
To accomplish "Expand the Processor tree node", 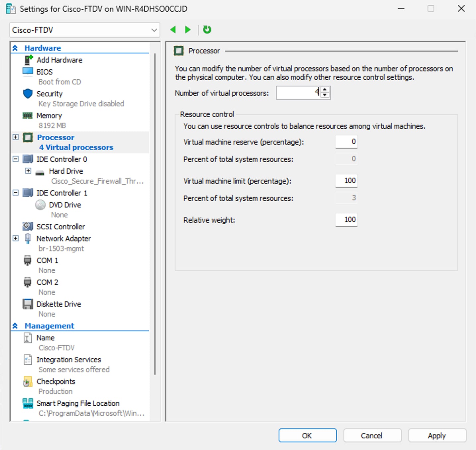I will 16,137.
